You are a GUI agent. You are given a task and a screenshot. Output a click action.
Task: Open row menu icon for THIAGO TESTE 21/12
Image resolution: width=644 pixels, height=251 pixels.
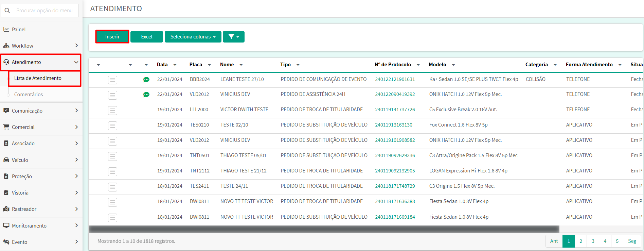[112, 172]
